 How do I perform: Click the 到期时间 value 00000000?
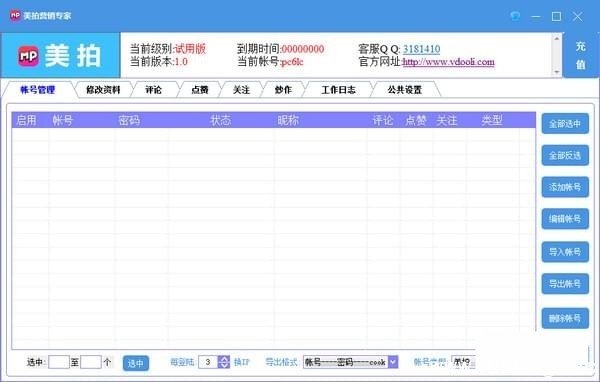click(302, 49)
